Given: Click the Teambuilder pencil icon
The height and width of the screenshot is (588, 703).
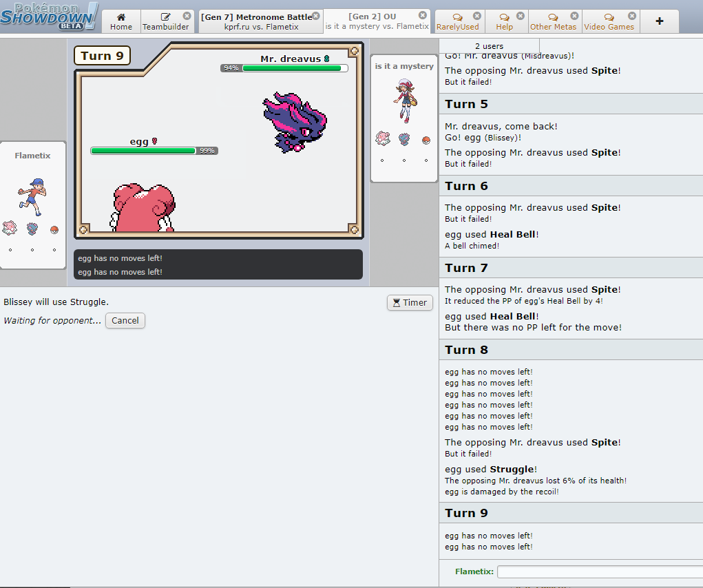Looking at the screenshot, I should point(165,17).
